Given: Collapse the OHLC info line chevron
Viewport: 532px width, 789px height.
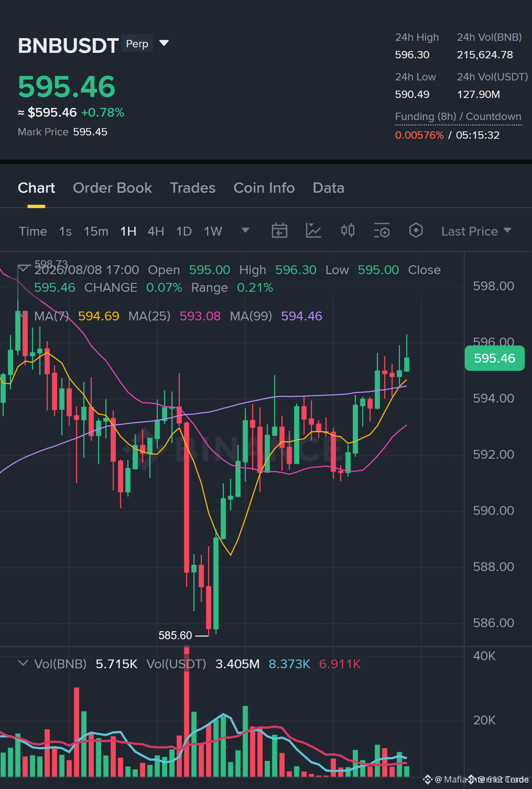Looking at the screenshot, I should (x=23, y=269).
